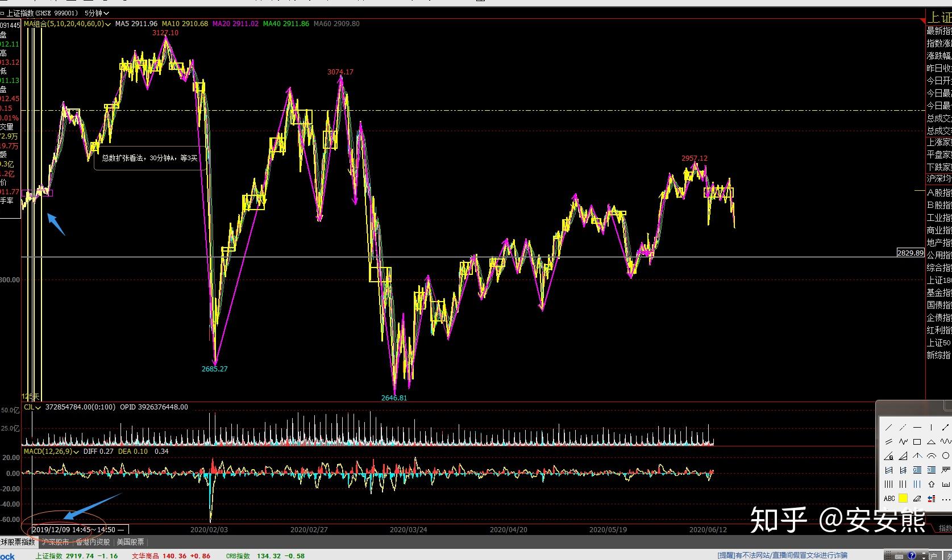Select the eraser tool in drawing toolbox
Image resolution: width=952 pixels, height=560 pixels.
[x=917, y=499]
